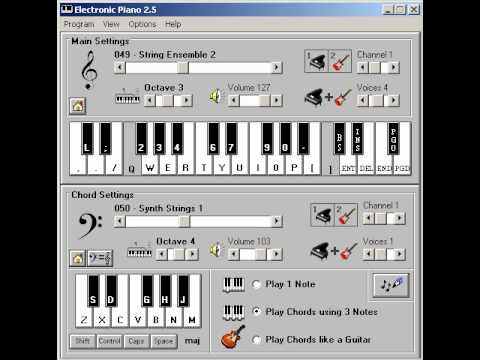Toggle the Shift chord modifier
Image resolution: width=480 pixels, height=360 pixels.
(83, 341)
